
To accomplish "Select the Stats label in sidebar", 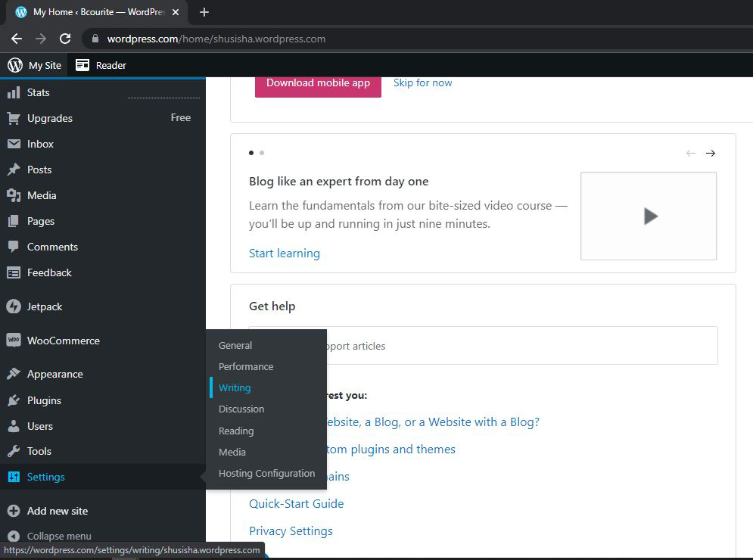I will pyautogui.click(x=39, y=92).
